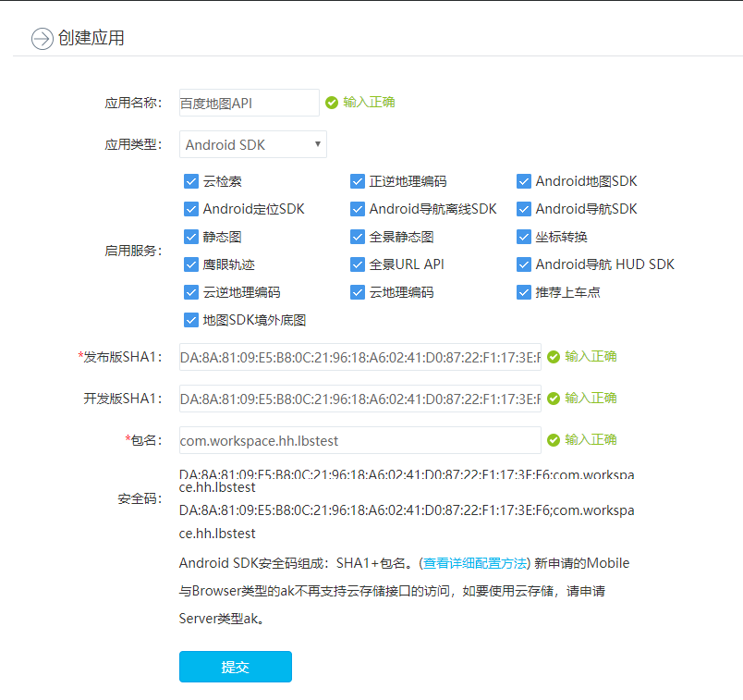743x700 pixels.
Task: Click the 提交 submit button
Action: [236, 667]
